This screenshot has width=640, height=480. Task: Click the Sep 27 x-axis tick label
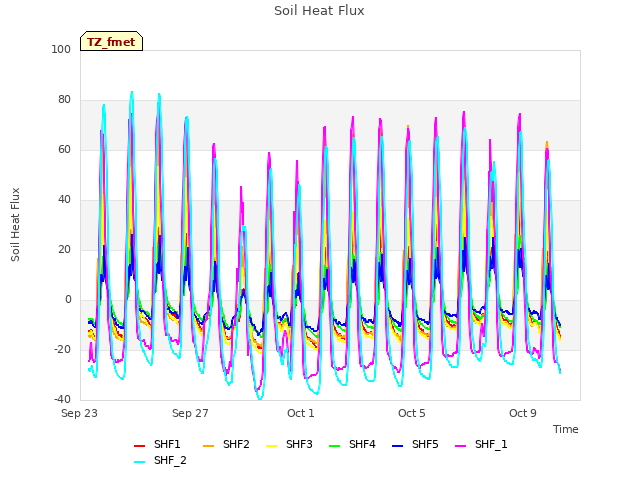click(190, 413)
